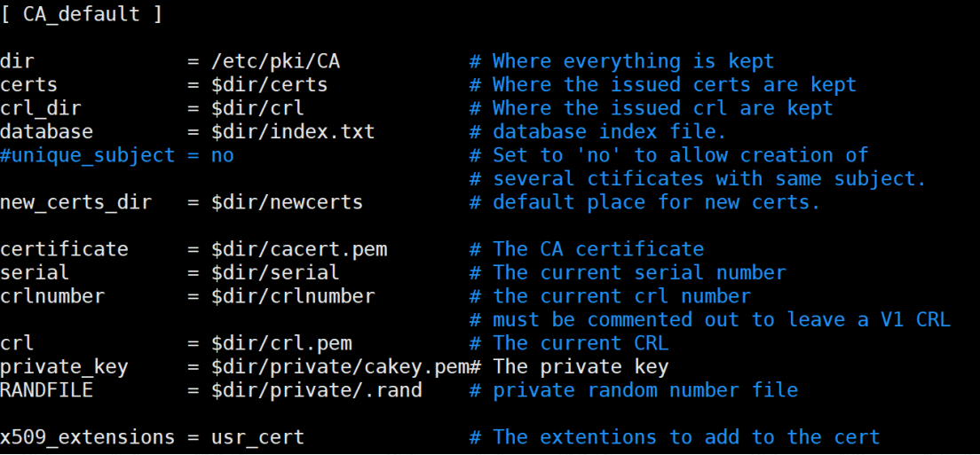The image size is (980, 455).
Task: Place cursor on $dir/crlnumber value
Action: tap(293, 296)
